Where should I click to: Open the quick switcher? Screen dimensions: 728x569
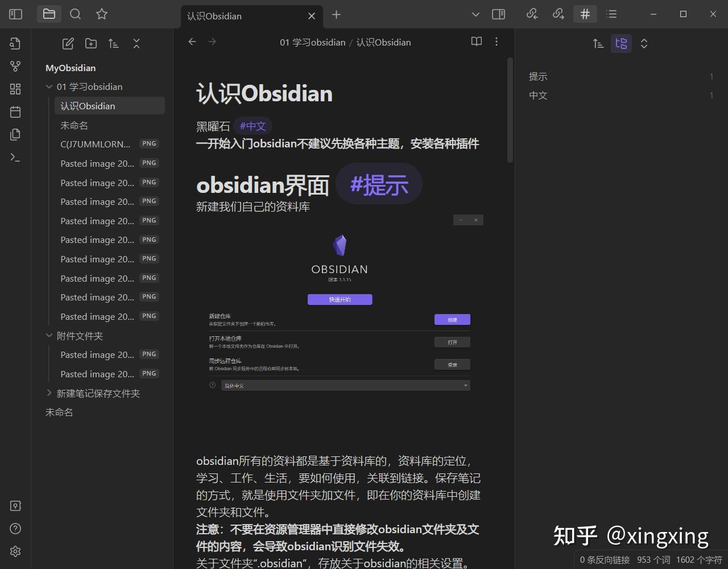15,43
